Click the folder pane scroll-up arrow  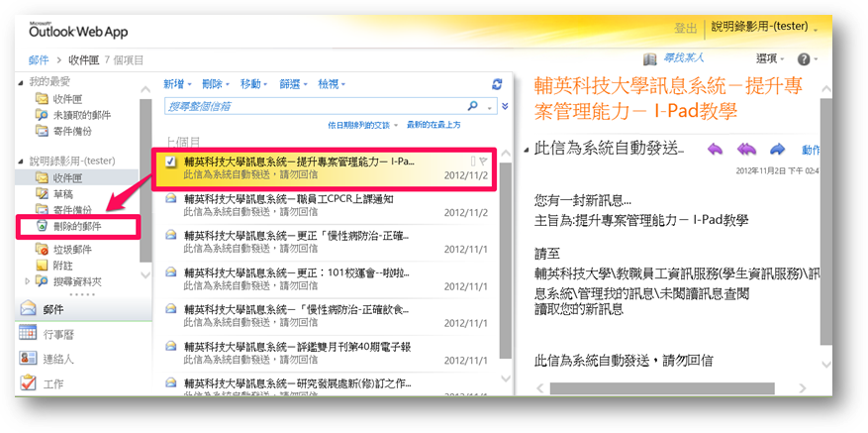click(x=145, y=89)
